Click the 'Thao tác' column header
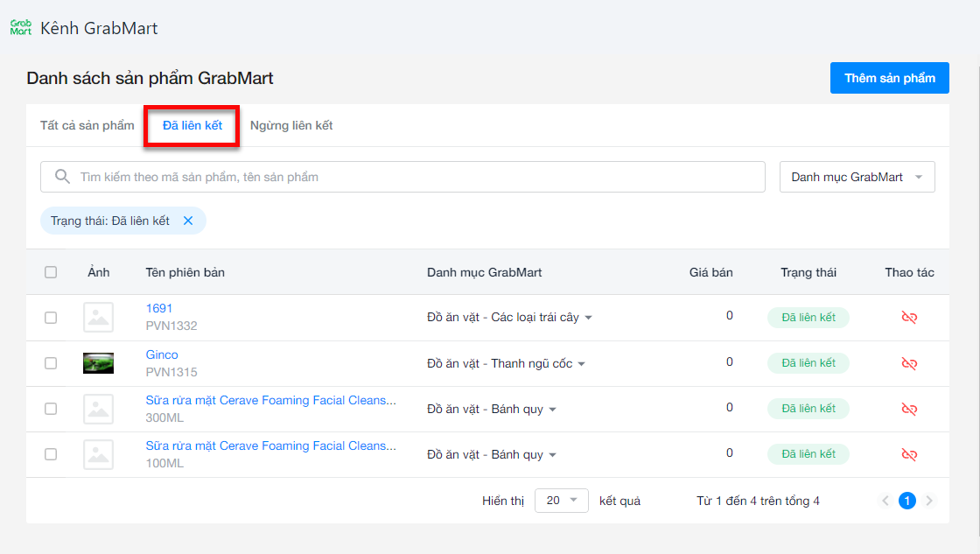This screenshot has width=980, height=554. tap(909, 272)
